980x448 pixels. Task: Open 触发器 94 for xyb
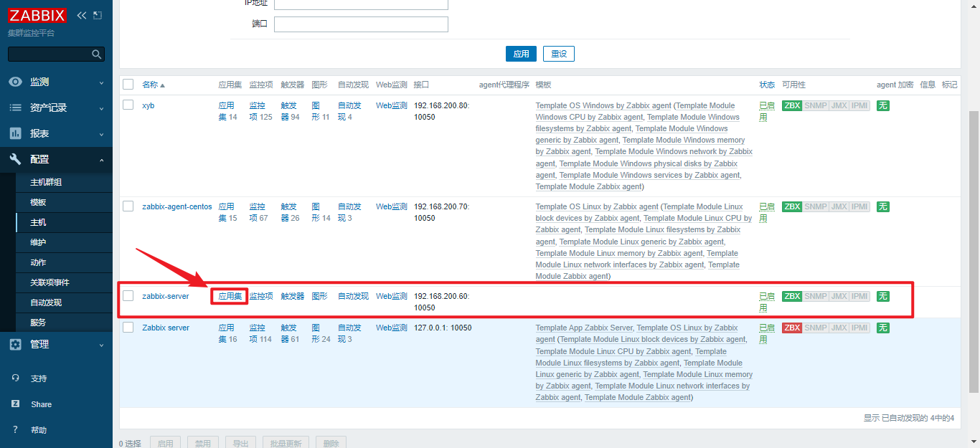[291, 111]
